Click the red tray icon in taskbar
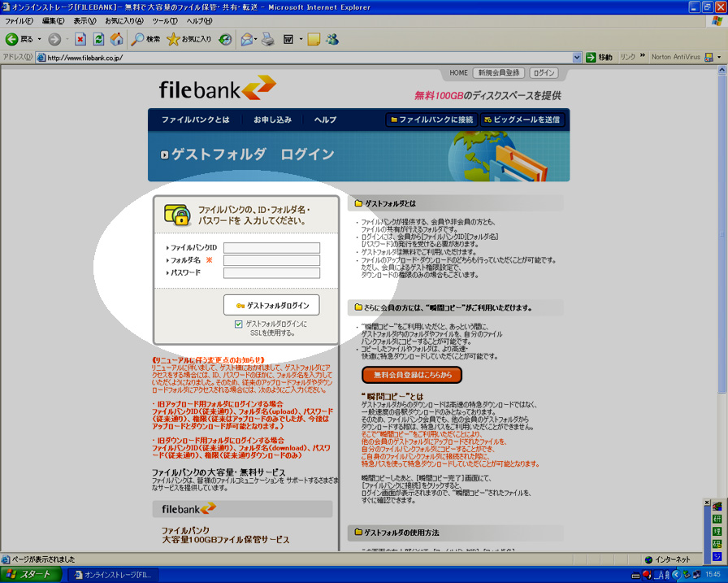 (647, 575)
